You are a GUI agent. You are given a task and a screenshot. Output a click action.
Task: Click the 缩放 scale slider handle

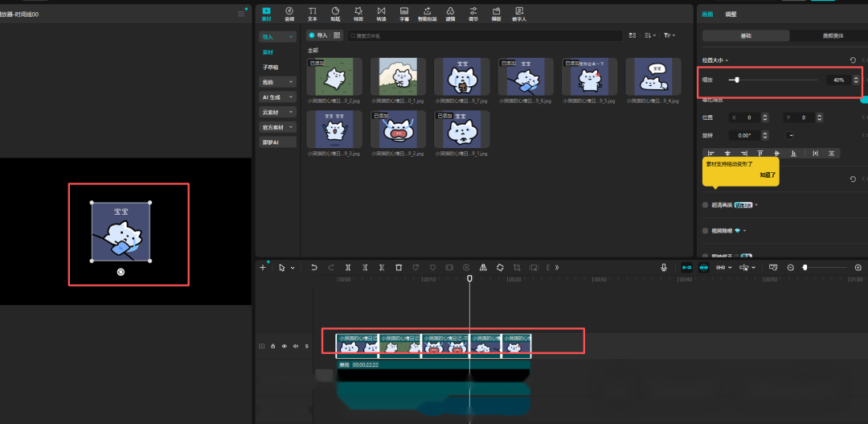737,80
